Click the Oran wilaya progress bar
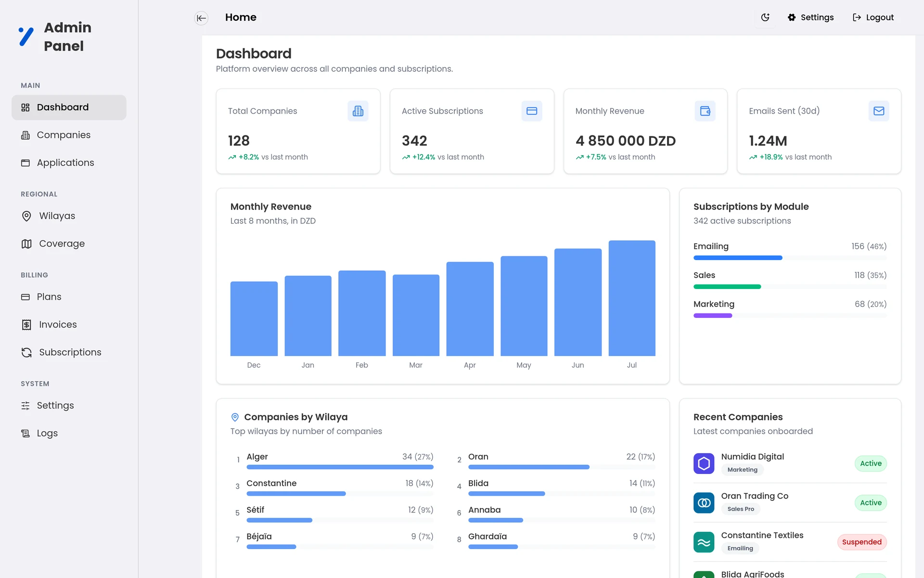This screenshot has width=924, height=578. 562,467
